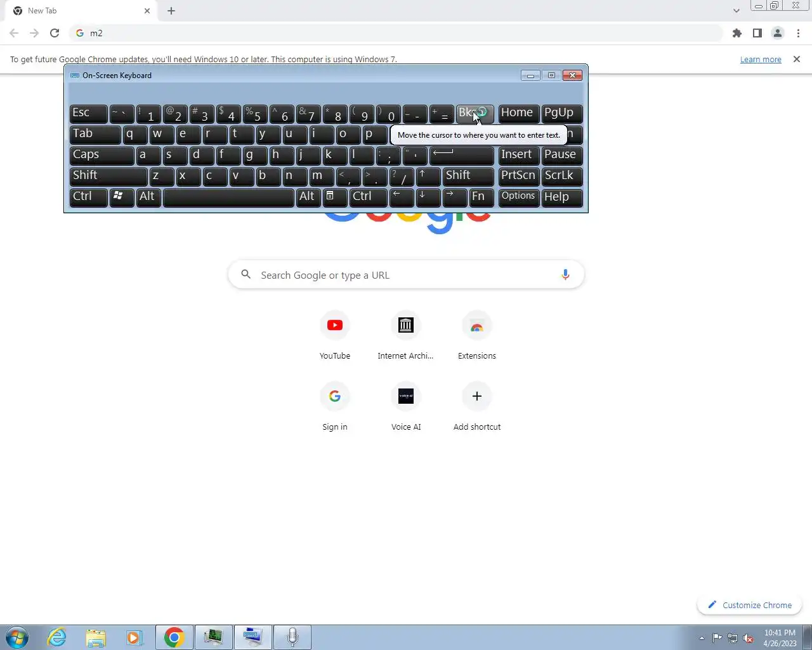Open the Chrome side panel icon
Image resolution: width=812 pixels, height=650 pixels.
pyautogui.click(x=757, y=33)
